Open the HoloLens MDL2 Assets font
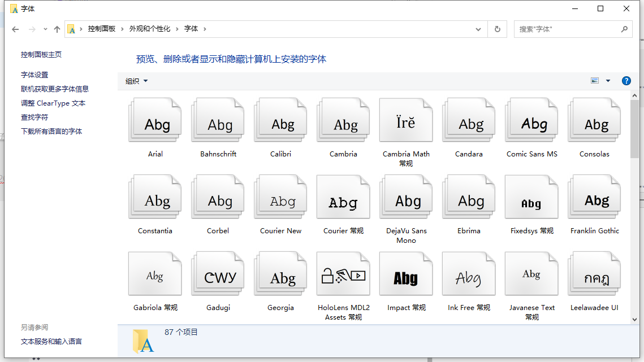 click(x=343, y=273)
